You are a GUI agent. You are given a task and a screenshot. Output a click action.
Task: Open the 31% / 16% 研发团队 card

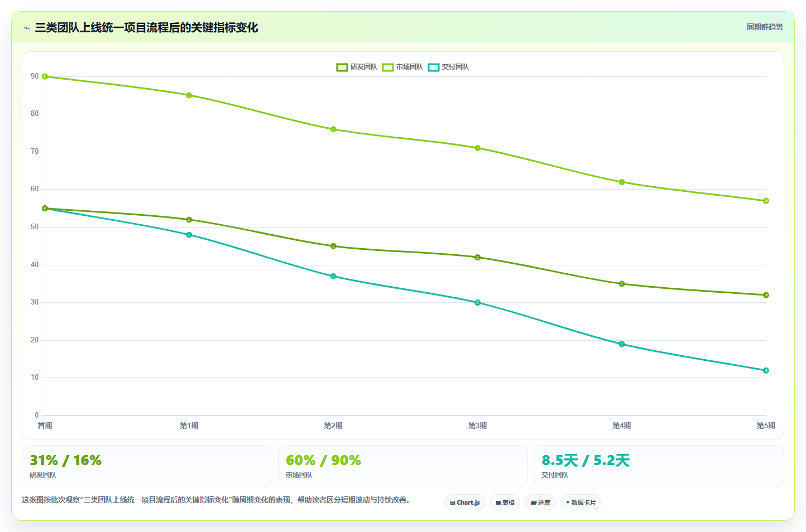click(147, 466)
